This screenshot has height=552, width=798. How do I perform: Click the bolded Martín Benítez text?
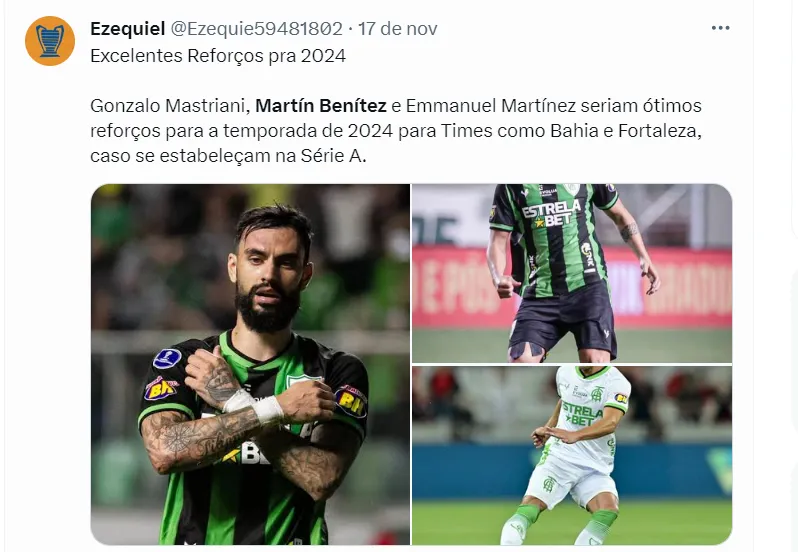321,106
